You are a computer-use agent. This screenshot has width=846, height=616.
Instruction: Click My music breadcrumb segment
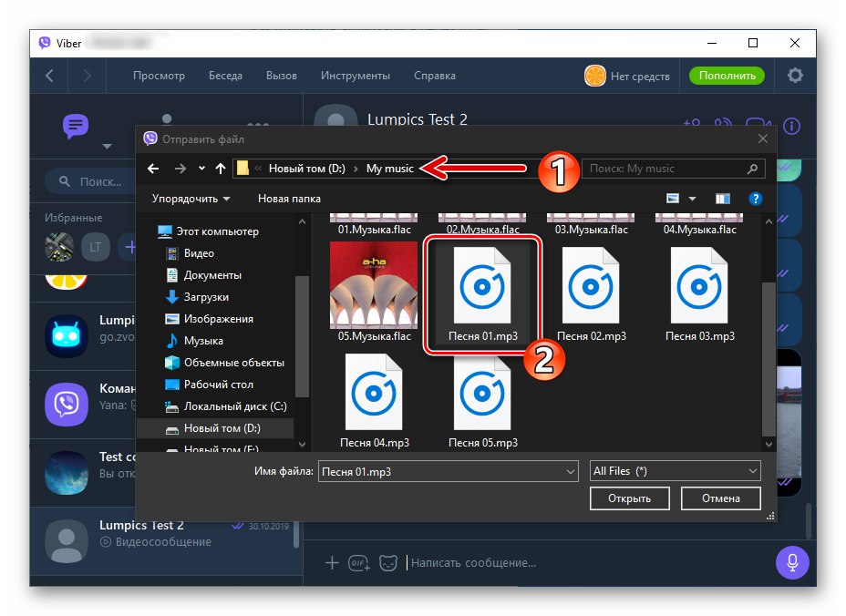(x=389, y=169)
